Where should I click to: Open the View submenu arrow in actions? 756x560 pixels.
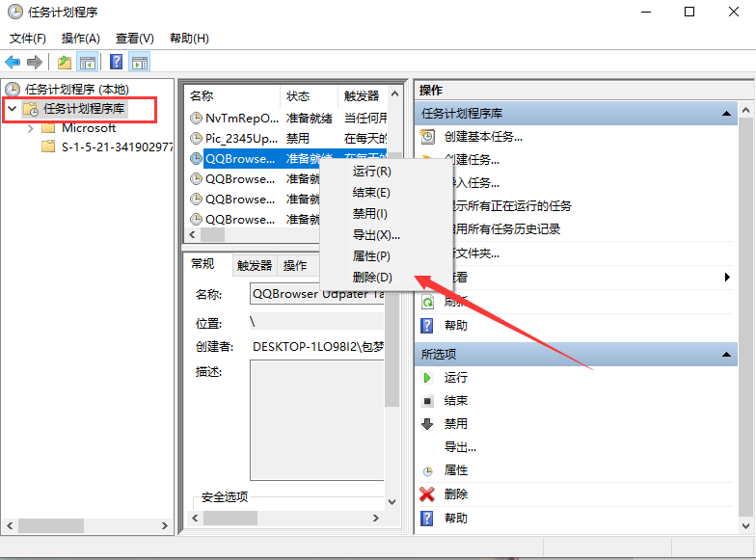[727, 278]
